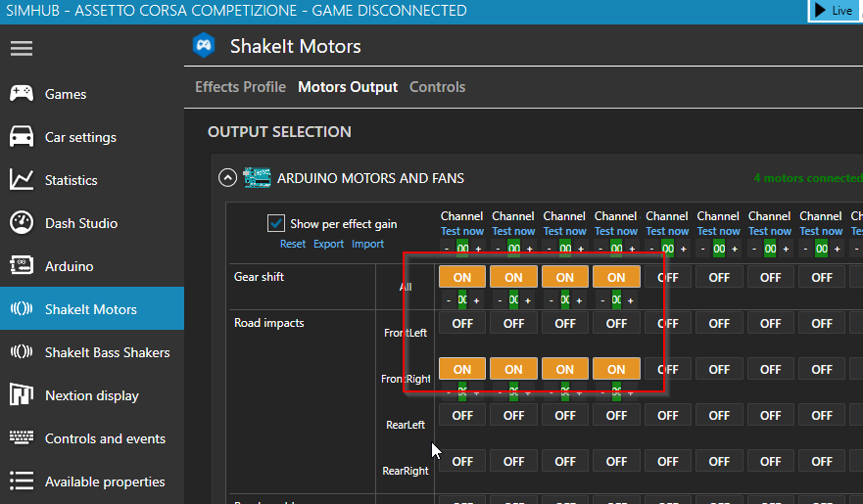Turn on Road impacts RearRight for first channel
This screenshot has width=863, height=504.
(462, 461)
